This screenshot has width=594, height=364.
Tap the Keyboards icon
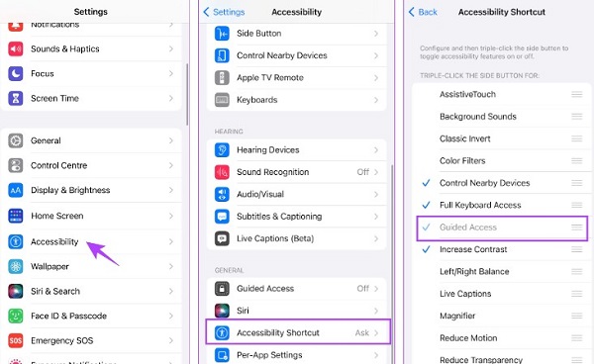tap(222, 100)
